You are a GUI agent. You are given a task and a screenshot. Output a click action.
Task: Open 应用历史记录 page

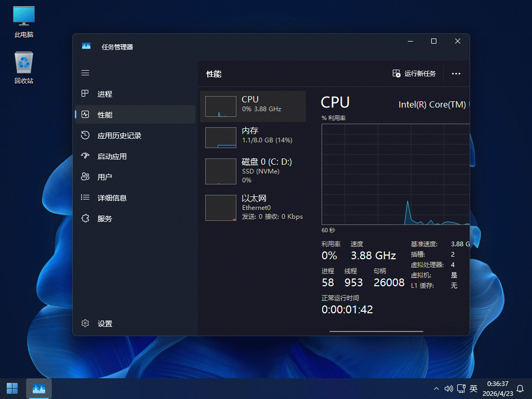click(x=135, y=136)
